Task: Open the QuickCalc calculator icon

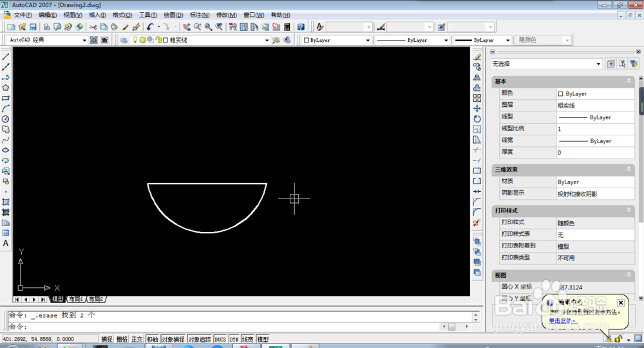Action: tap(287, 27)
